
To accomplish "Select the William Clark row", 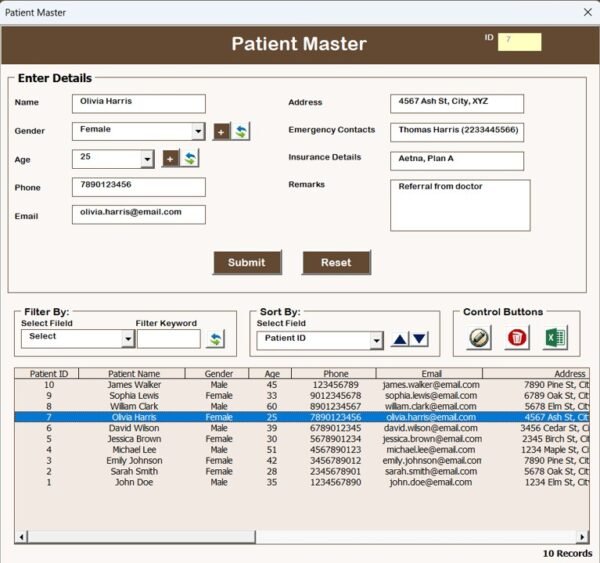I will tap(302, 406).
